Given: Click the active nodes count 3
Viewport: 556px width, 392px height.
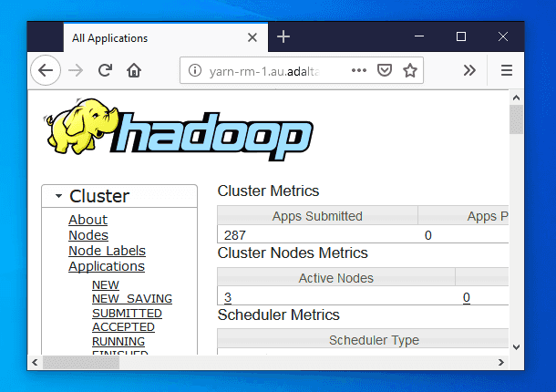Looking at the screenshot, I should (228, 297).
